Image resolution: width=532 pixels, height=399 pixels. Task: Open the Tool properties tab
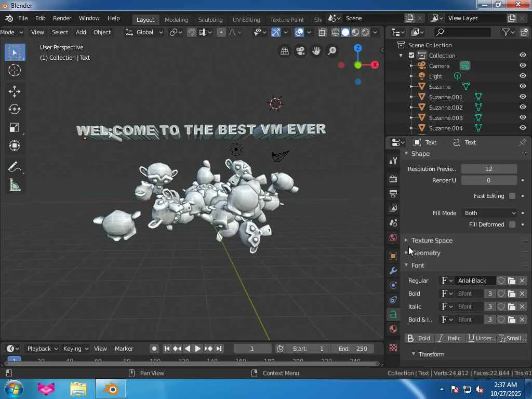[x=393, y=161]
